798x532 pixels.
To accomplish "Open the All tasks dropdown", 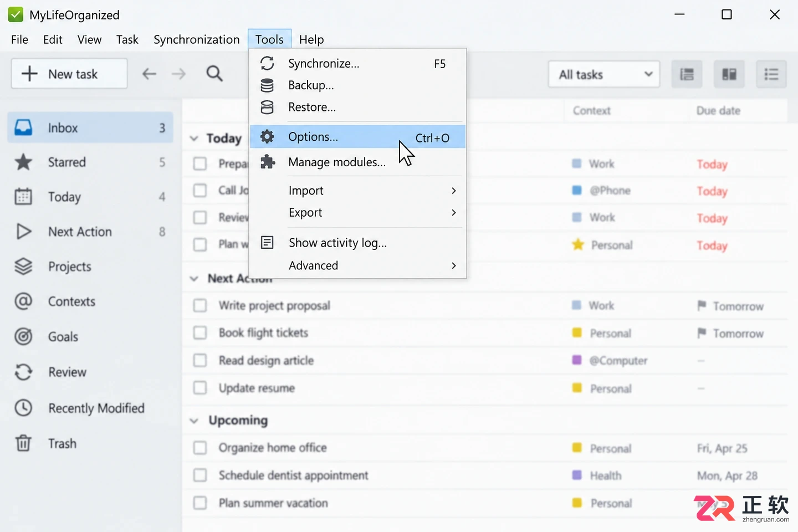I will (604, 74).
